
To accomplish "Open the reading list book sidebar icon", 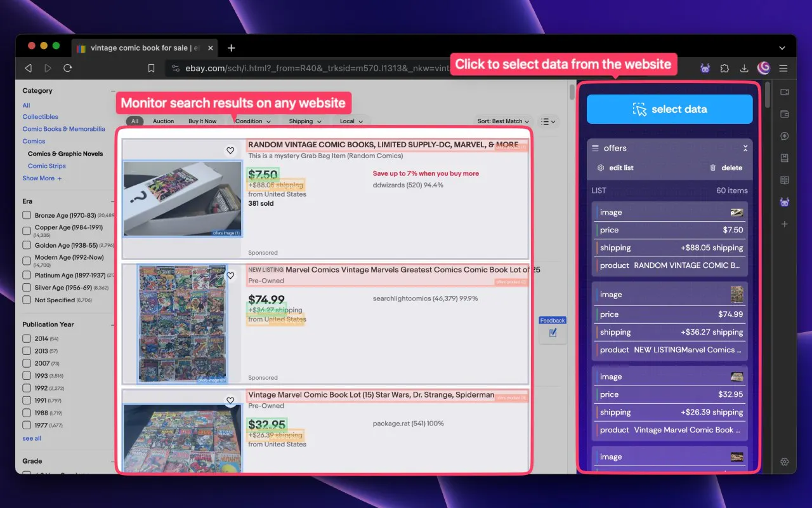I will click(x=785, y=180).
